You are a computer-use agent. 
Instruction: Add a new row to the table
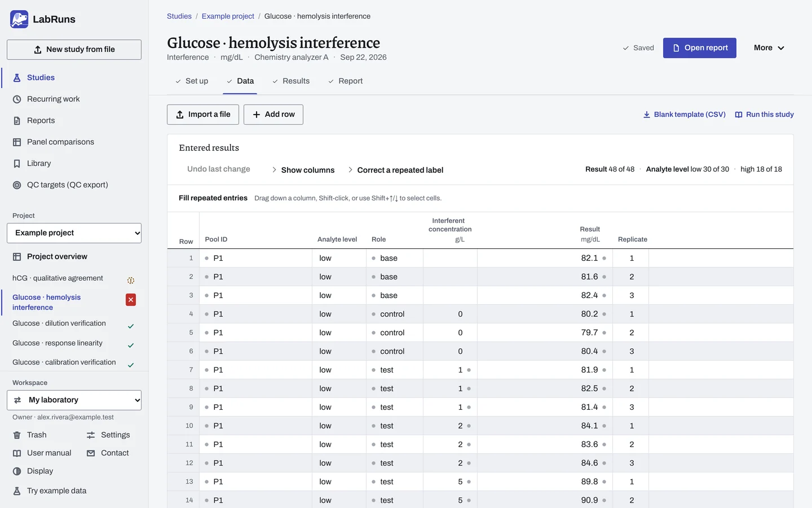click(x=273, y=115)
